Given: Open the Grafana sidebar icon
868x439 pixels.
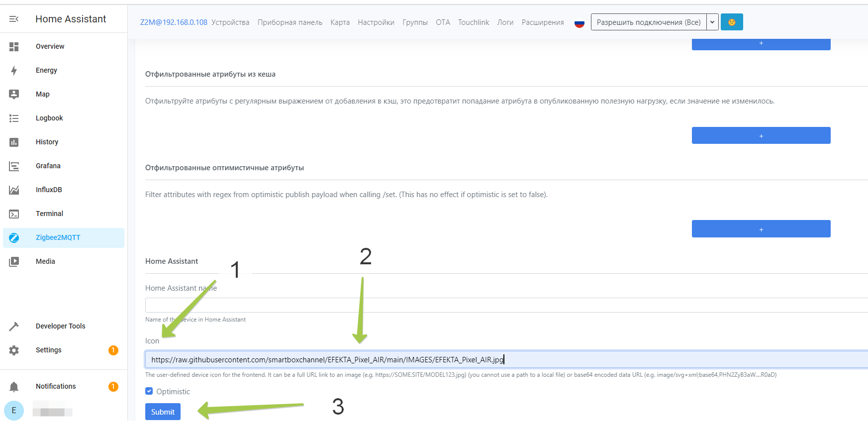Looking at the screenshot, I should [x=14, y=166].
